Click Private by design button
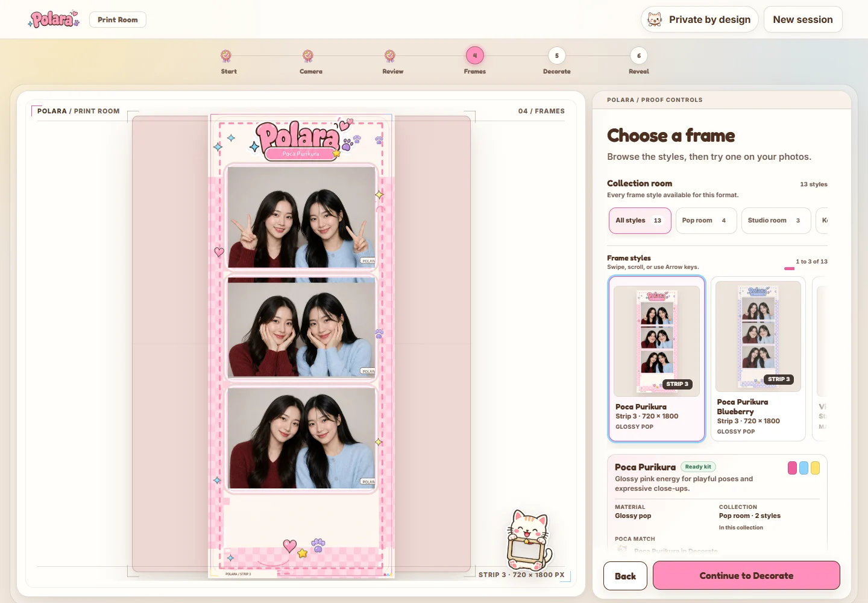The width and height of the screenshot is (868, 603). click(699, 19)
